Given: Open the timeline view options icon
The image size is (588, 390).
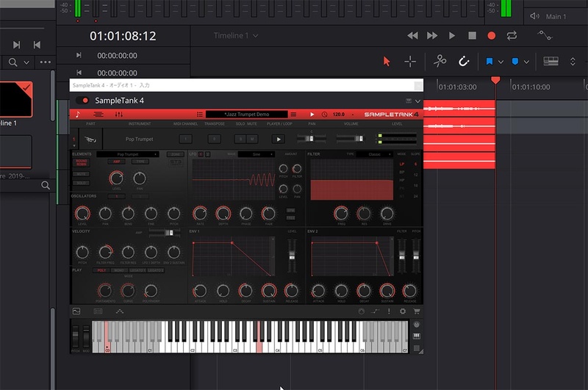Looking at the screenshot, I should (551, 61).
